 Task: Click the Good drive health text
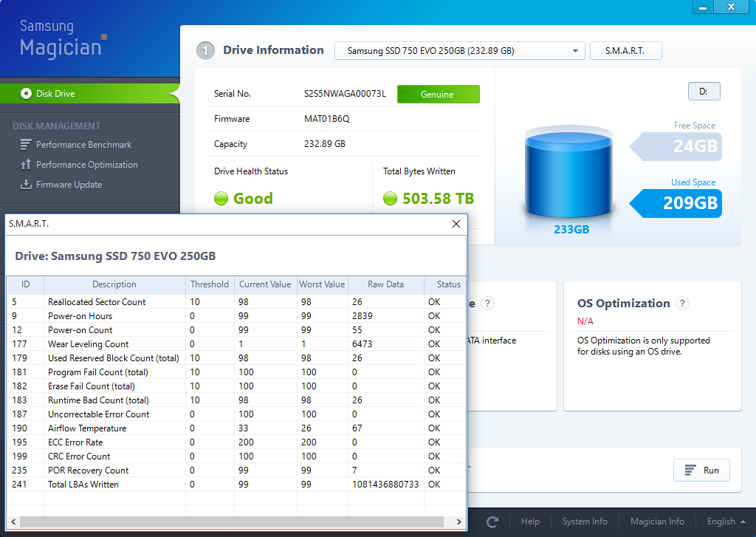tap(253, 198)
